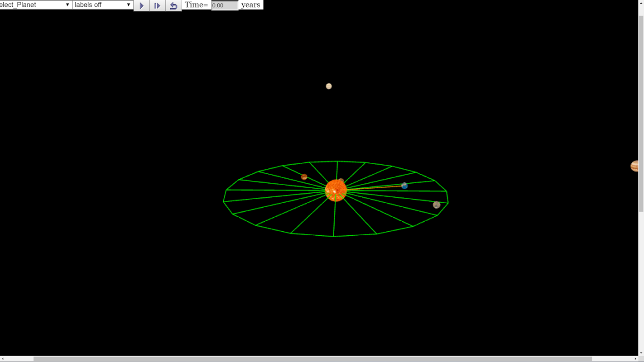This screenshot has width=644, height=362.
Task: Click the blue Earth planet
Action: (404, 186)
